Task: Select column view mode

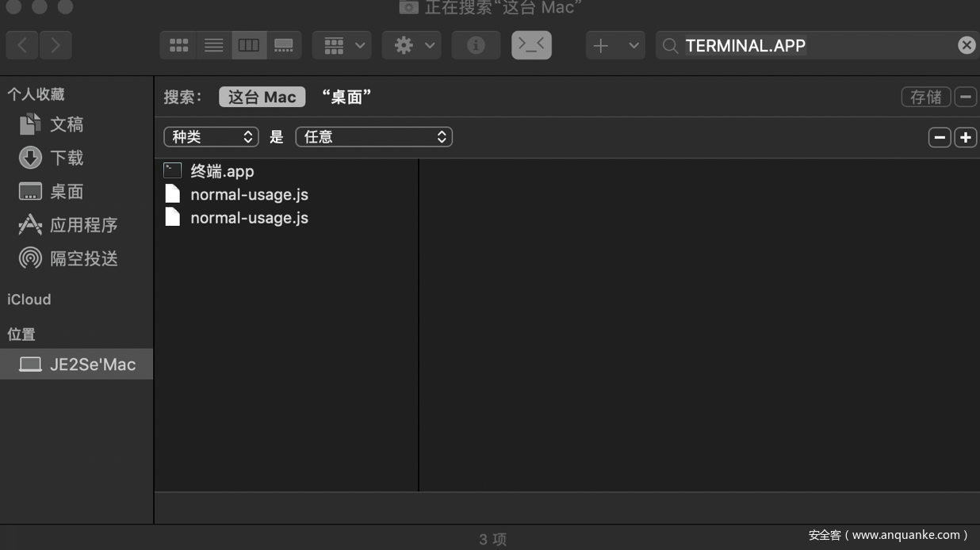Action: click(249, 46)
